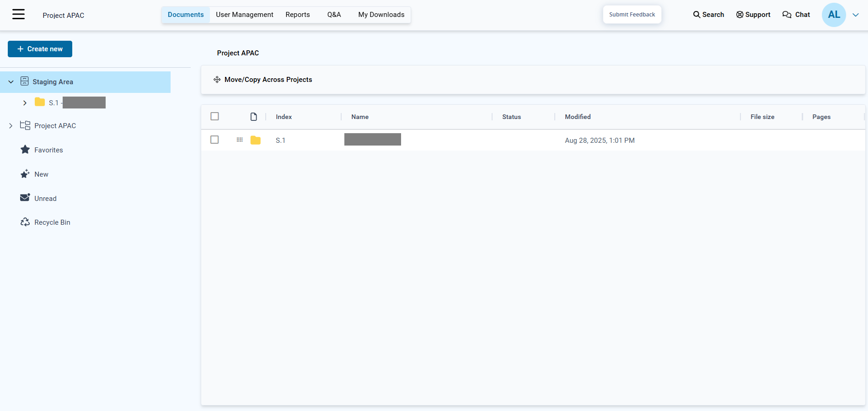Click the Search magnifier icon
Viewport: 868px width, 411px height.
pyautogui.click(x=697, y=15)
